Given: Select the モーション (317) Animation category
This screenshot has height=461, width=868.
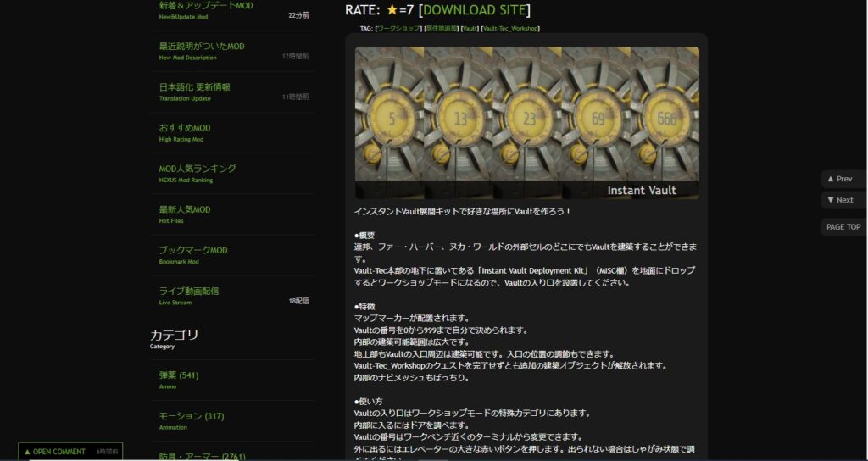Looking at the screenshot, I should coord(233,420).
